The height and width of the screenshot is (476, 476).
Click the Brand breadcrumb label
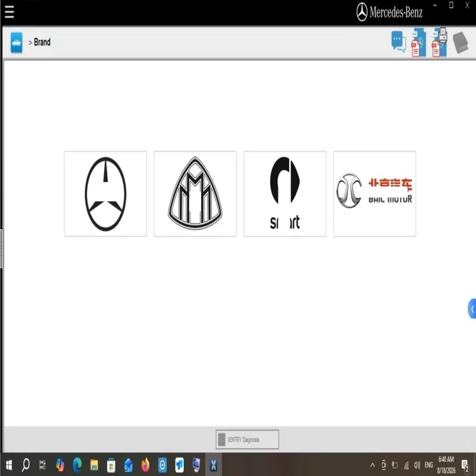pos(42,42)
